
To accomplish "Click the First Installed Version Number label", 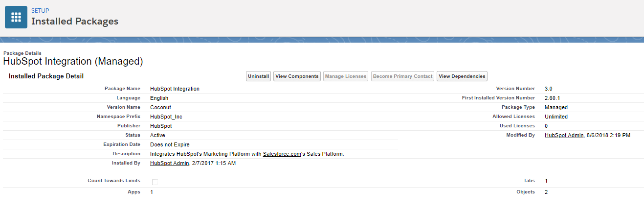I will (x=498, y=98).
